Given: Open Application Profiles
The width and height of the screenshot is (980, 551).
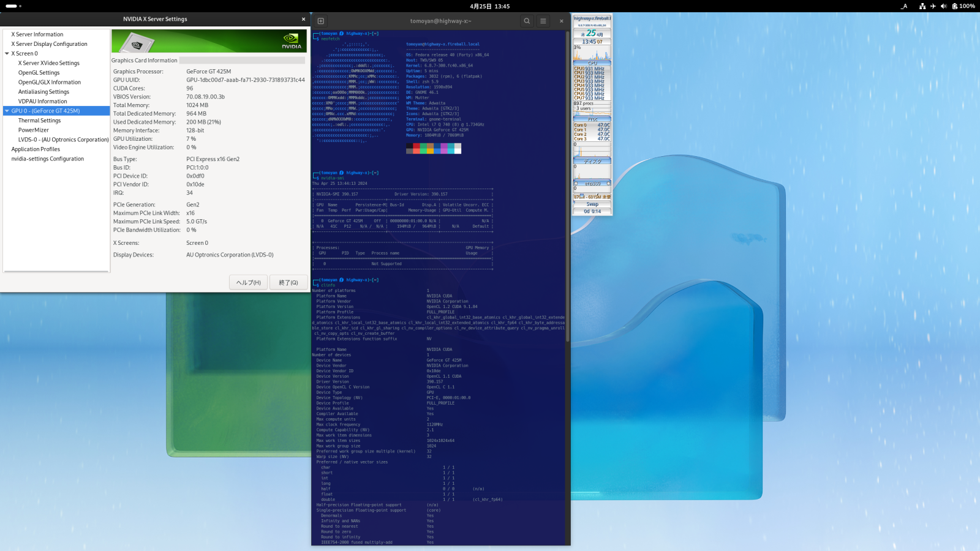Looking at the screenshot, I should (36, 149).
